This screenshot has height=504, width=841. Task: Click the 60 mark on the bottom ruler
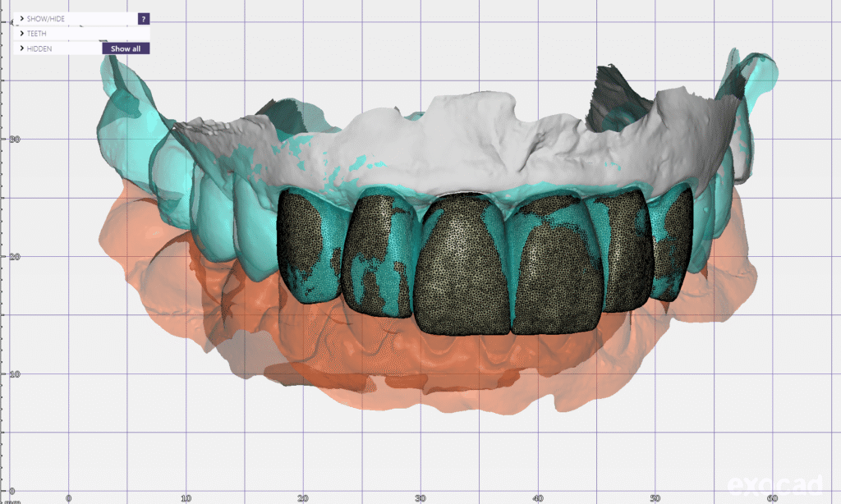772,497
